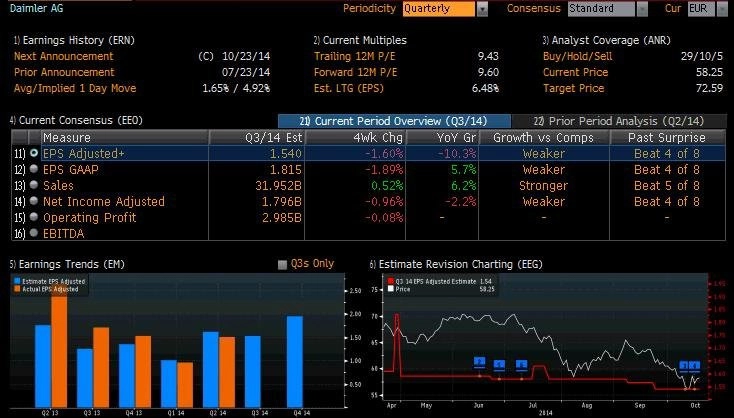This screenshot has width=734, height=418.
Task: Click the Q3/14 Est column header
Action: [257, 138]
